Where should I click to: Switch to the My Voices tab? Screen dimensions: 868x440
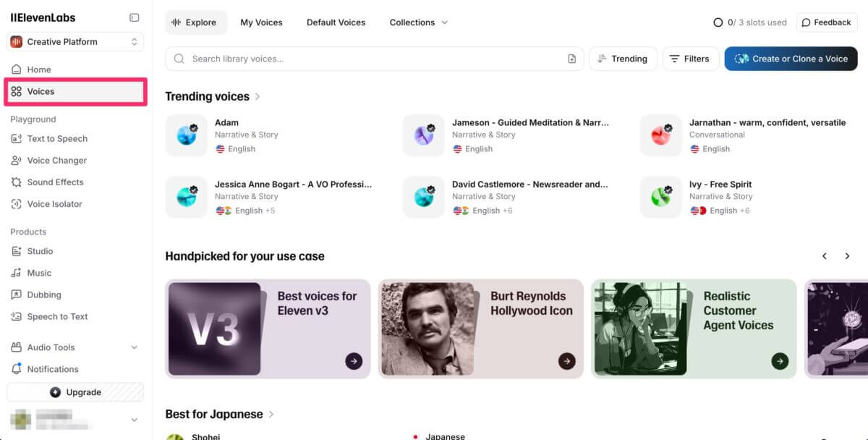pyautogui.click(x=261, y=22)
